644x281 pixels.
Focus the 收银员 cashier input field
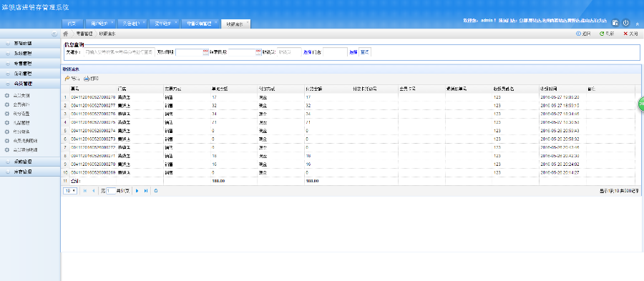(289, 52)
